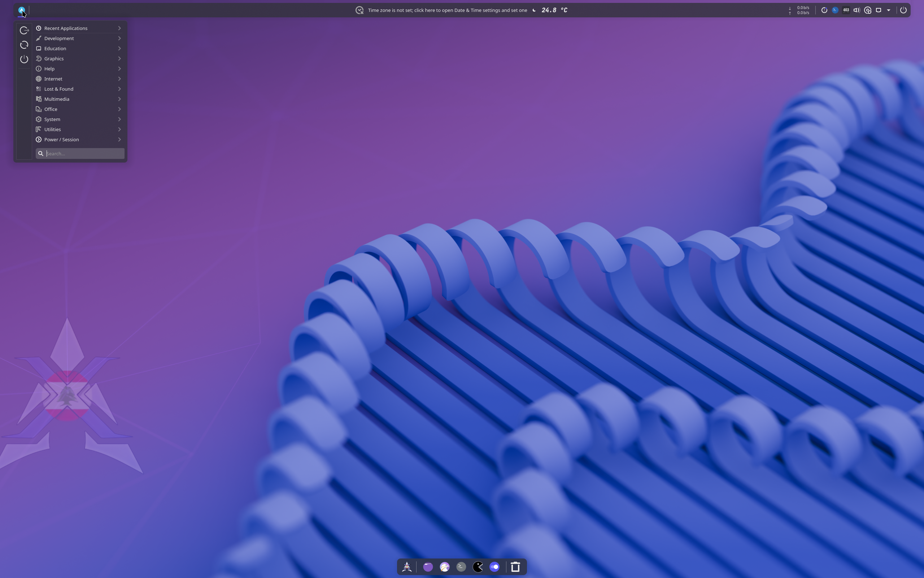Click the application launcher icon in the top panel

21,10
